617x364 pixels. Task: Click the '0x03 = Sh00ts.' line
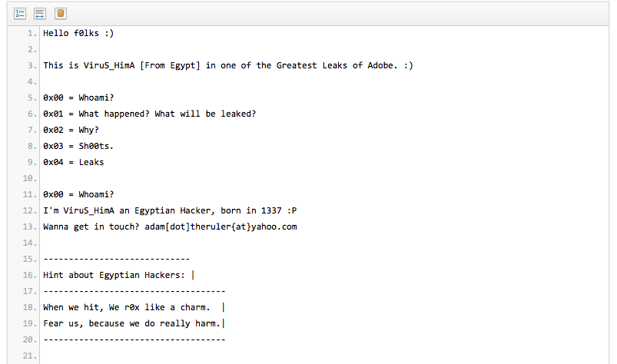(x=78, y=146)
